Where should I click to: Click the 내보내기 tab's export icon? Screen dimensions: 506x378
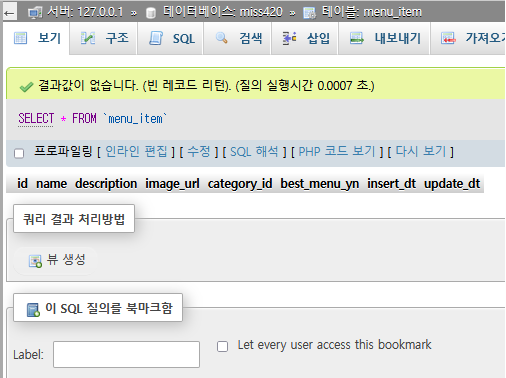[x=357, y=38]
